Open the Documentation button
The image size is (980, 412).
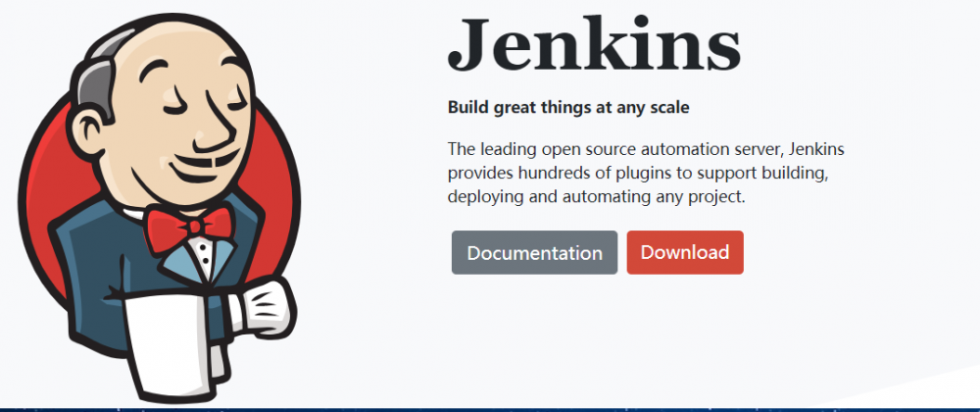[x=534, y=252]
